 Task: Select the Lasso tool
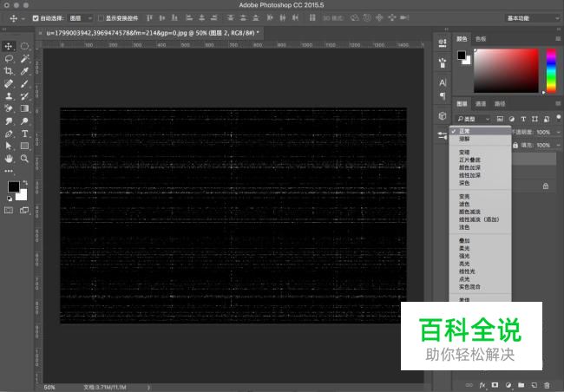9,59
